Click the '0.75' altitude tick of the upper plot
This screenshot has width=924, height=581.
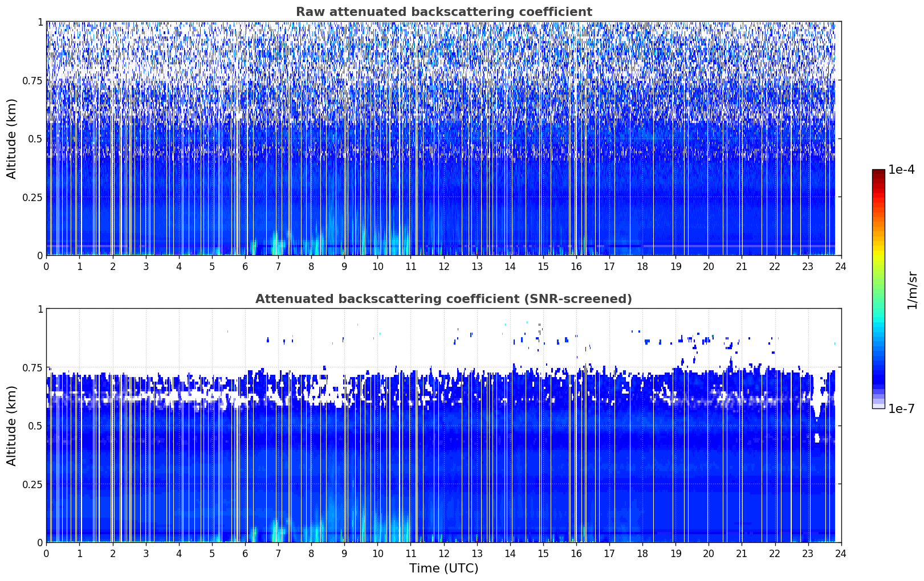(32, 81)
